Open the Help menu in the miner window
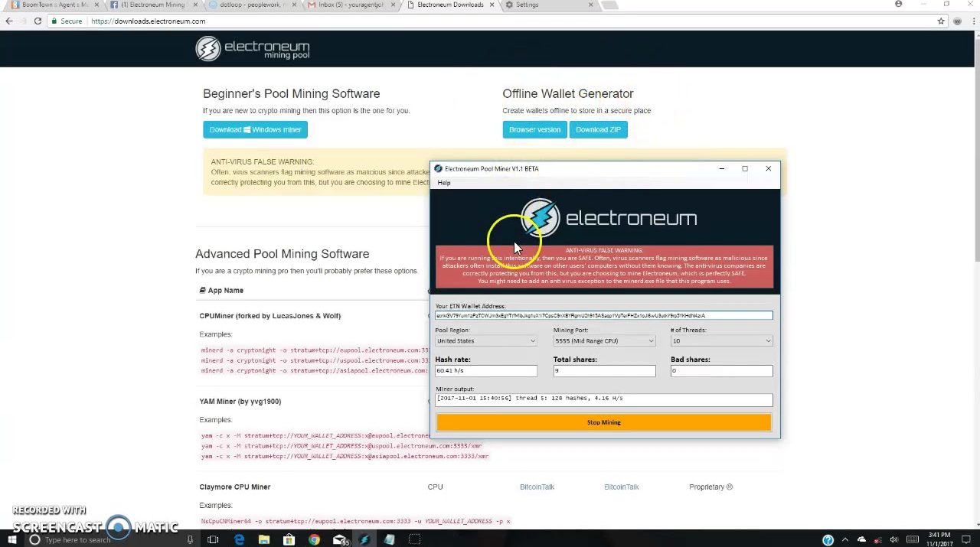Viewport: 980px width, 547px height. coord(444,183)
